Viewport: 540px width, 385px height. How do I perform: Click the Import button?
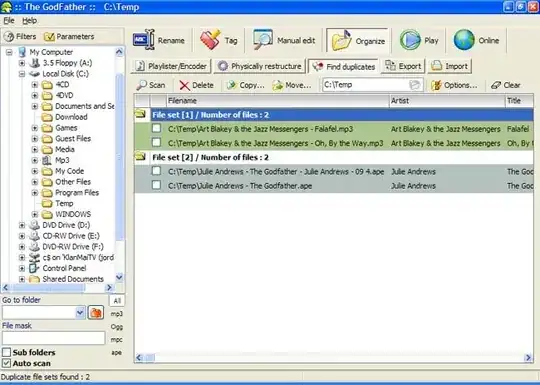tap(450, 66)
